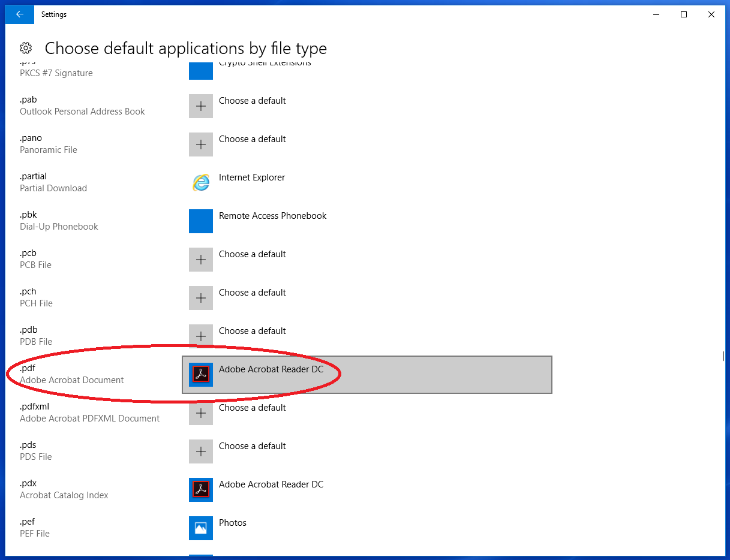Select the ".pdfxml" extension label
This screenshot has height=560, width=730.
34,407
